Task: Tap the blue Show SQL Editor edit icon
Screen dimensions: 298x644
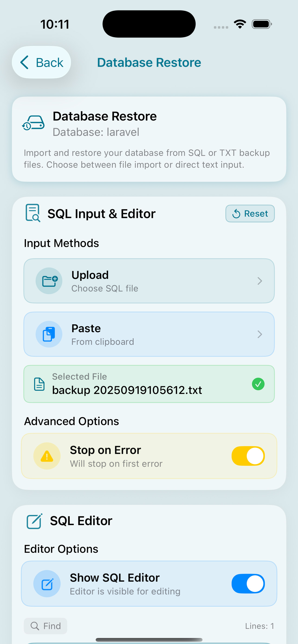Action: (47, 584)
